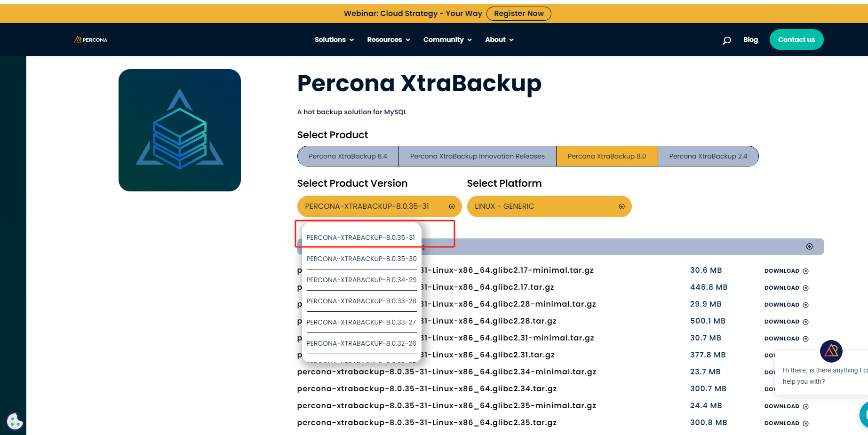The width and height of the screenshot is (868, 435).
Task: Expand the Solutions menu
Action: point(334,40)
